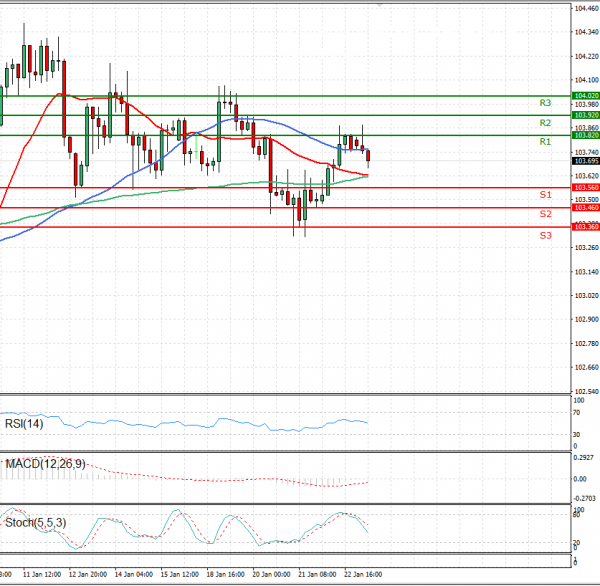
Task: Click the 18 Jan 16:00 time label
Action: [225, 575]
